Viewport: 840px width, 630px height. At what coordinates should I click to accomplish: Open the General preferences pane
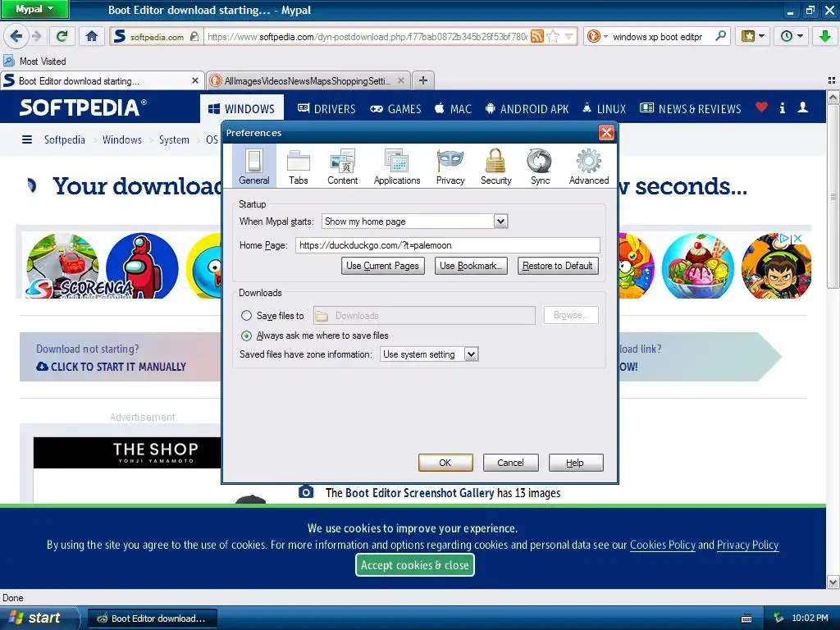(254, 167)
